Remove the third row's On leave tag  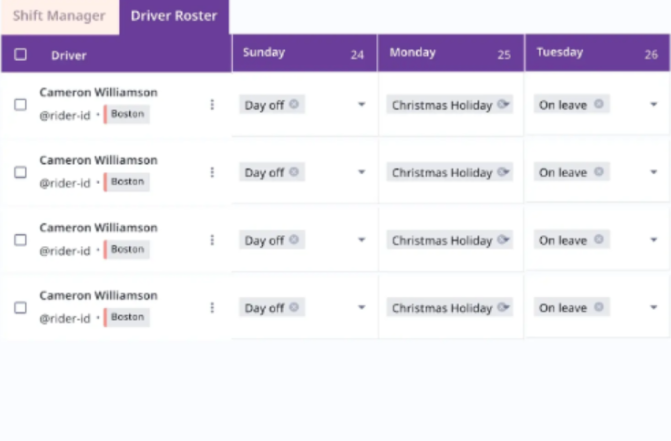598,240
